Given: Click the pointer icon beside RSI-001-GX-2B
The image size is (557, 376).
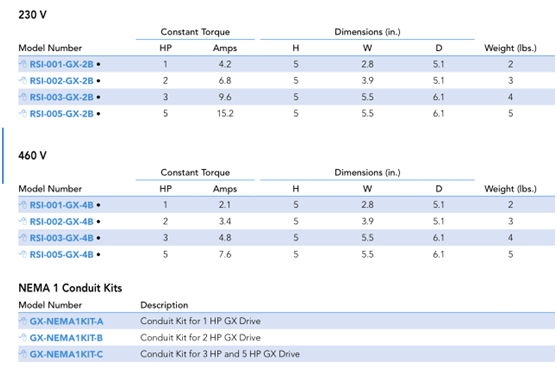Looking at the screenshot, I should click(x=23, y=64).
